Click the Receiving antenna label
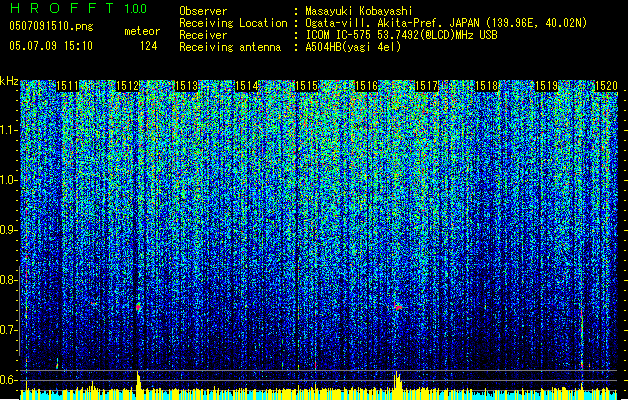The width and height of the screenshot is (629, 400). click(x=230, y=47)
